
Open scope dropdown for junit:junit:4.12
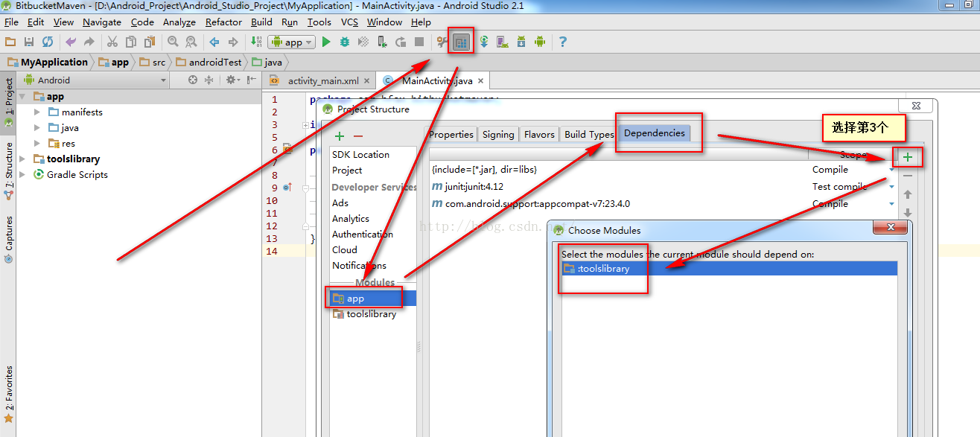pos(892,187)
